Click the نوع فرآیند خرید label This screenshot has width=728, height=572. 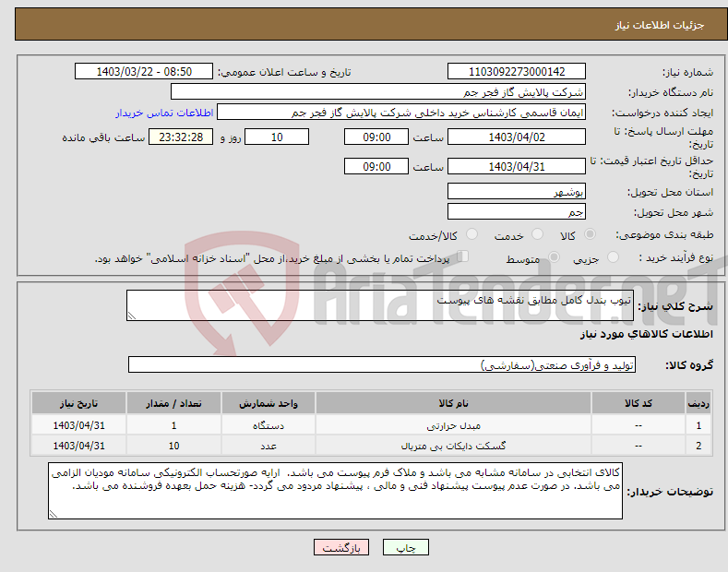[x=676, y=257]
